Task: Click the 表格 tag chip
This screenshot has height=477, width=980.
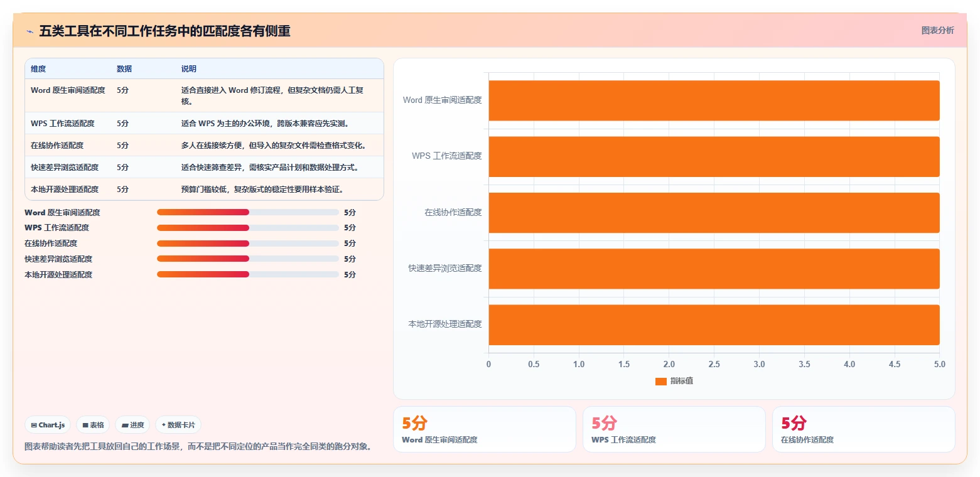Action: click(x=93, y=425)
